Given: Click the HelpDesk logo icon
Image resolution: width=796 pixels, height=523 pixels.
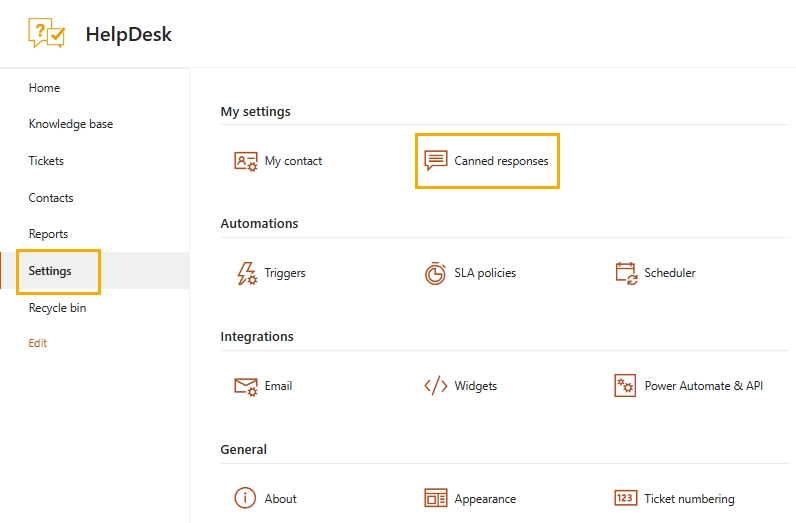Looking at the screenshot, I should pos(47,33).
